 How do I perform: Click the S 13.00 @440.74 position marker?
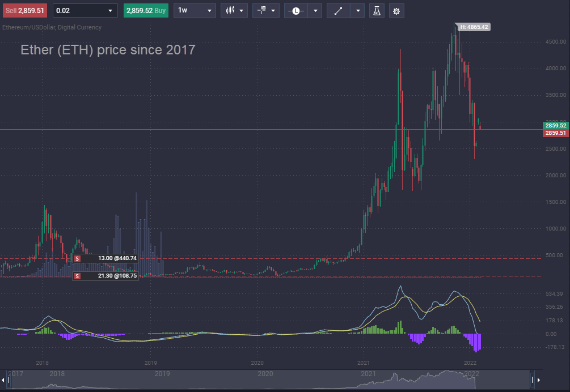coord(106,258)
